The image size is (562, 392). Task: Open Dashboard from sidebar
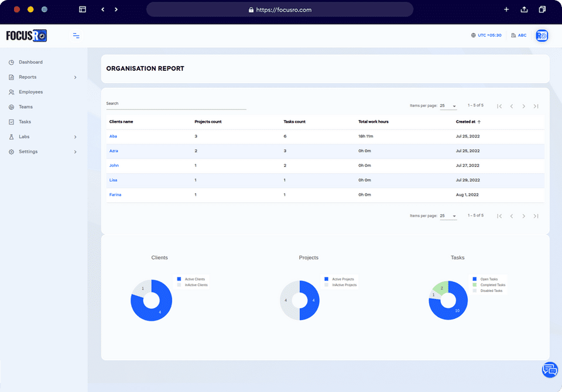[30, 62]
